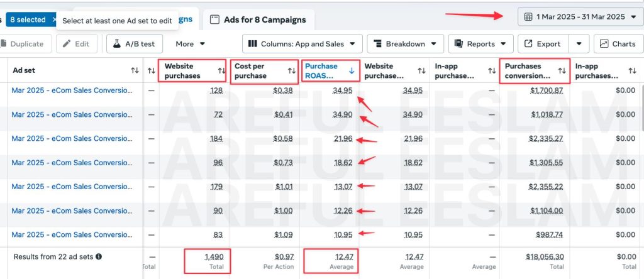Screen dimensions: 644x279
Task: Toggle Purchase ROAS descending sort arrow
Action: (351, 71)
